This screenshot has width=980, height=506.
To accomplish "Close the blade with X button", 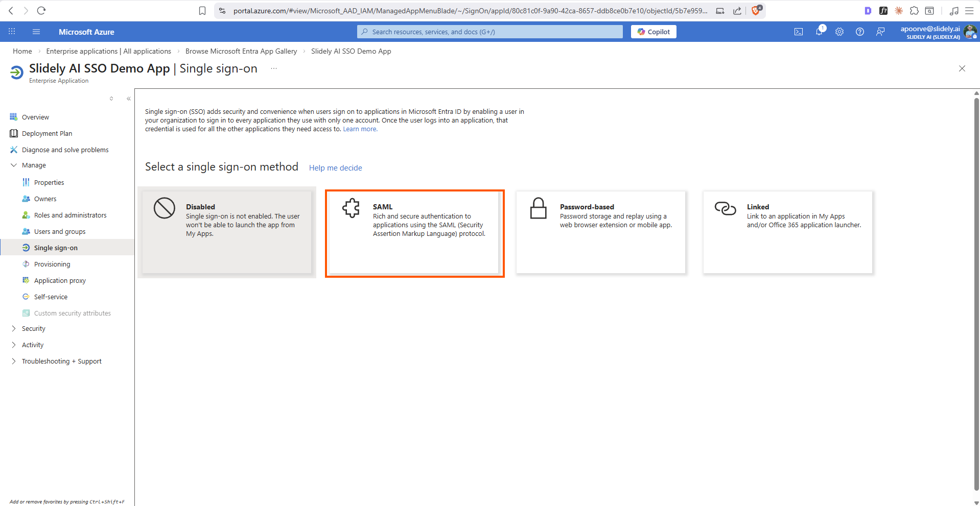I will pyautogui.click(x=962, y=68).
